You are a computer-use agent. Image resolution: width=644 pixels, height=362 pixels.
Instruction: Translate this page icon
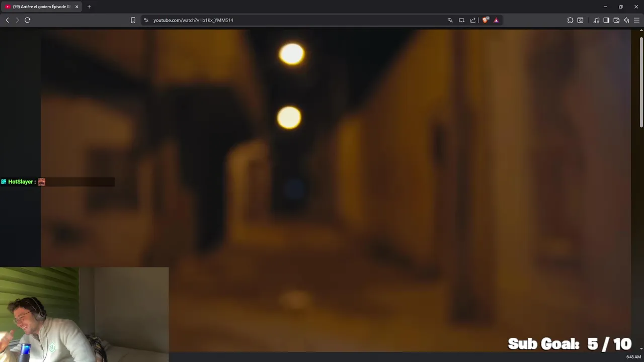[x=450, y=20]
